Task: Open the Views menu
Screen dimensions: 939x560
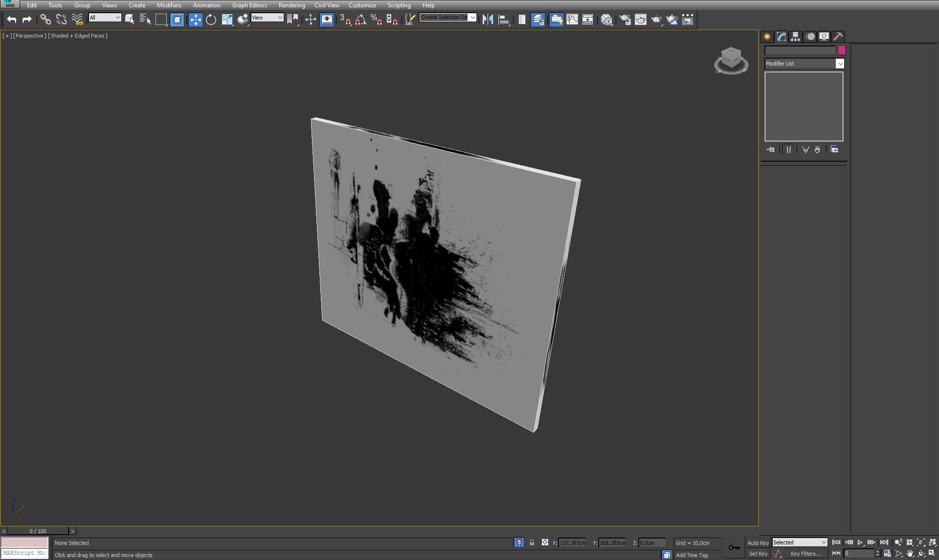Action: [x=108, y=5]
